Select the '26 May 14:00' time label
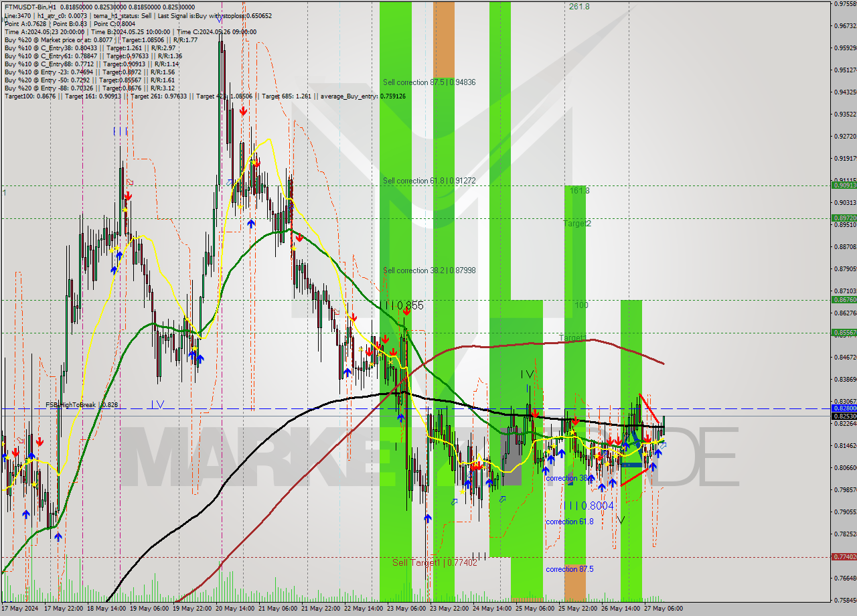 click(x=621, y=609)
